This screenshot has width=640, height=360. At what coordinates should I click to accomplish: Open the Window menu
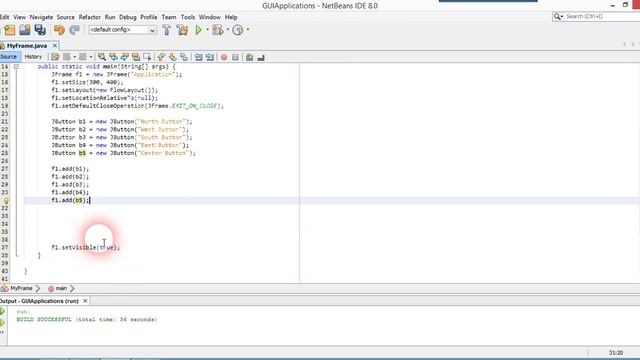pyautogui.click(x=209, y=17)
